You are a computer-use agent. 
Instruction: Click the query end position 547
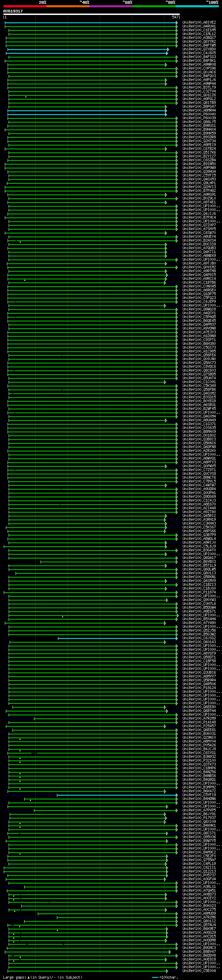coord(175,17)
